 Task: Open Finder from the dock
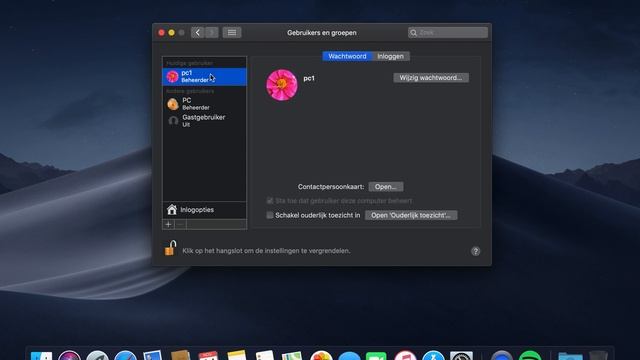pyautogui.click(x=42, y=356)
